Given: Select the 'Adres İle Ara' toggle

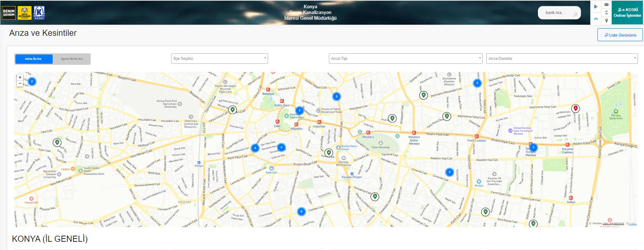Looking at the screenshot, I should click(34, 59).
